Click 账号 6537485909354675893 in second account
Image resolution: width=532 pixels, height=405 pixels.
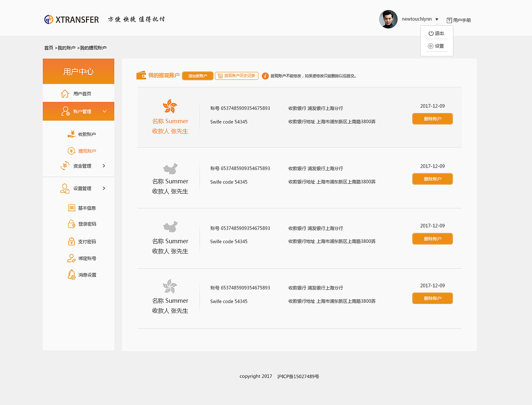pos(240,168)
